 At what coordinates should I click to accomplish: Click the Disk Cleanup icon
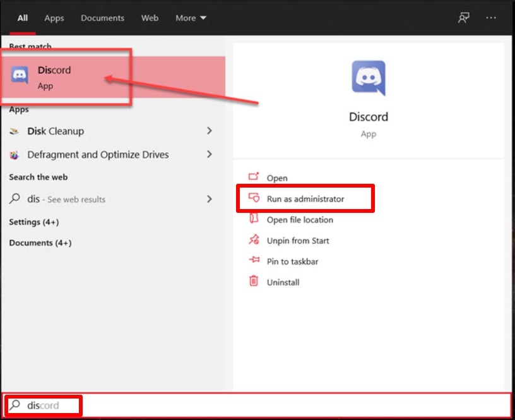pyautogui.click(x=14, y=131)
